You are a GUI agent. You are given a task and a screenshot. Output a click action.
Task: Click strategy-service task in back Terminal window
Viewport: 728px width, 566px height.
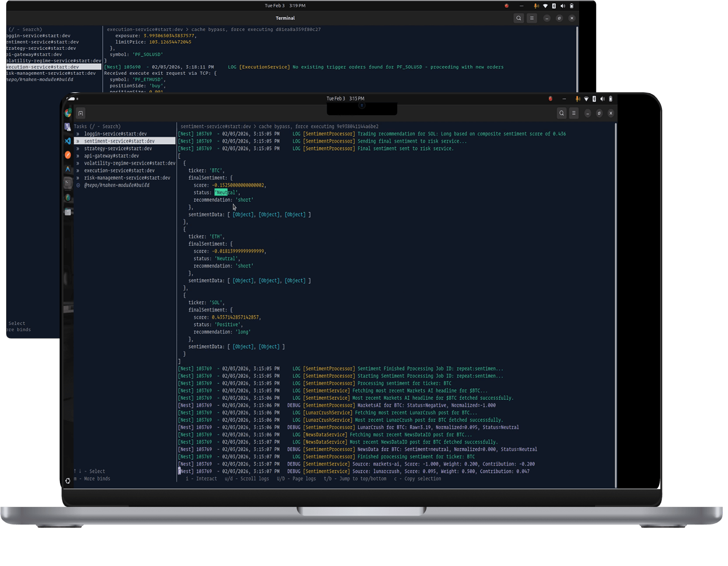[x=41, y=49]
